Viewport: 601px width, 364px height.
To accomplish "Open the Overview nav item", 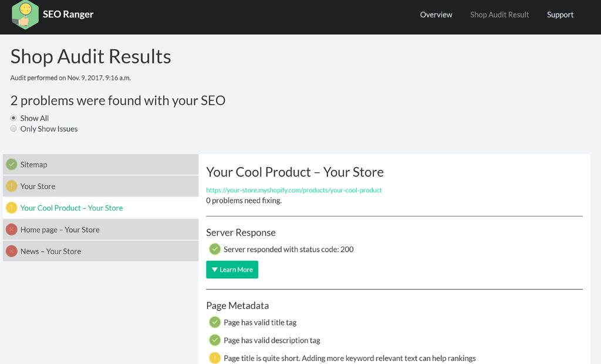I will point(436,15).
